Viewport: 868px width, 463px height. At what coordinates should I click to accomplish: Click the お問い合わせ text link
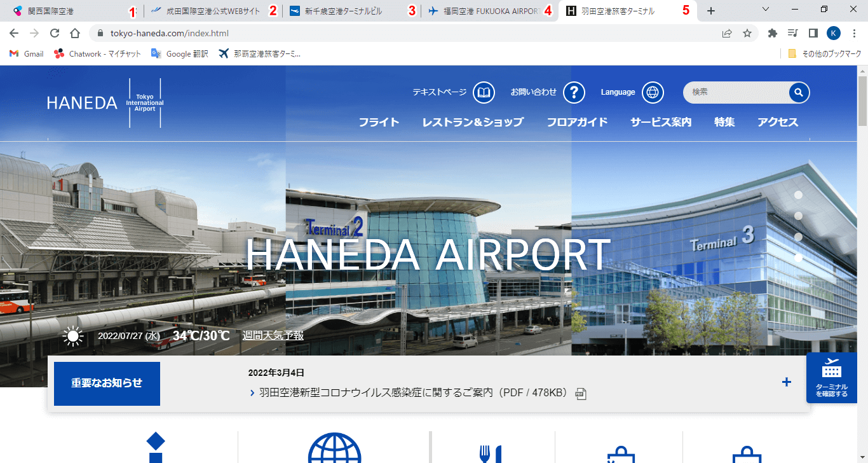534,92
